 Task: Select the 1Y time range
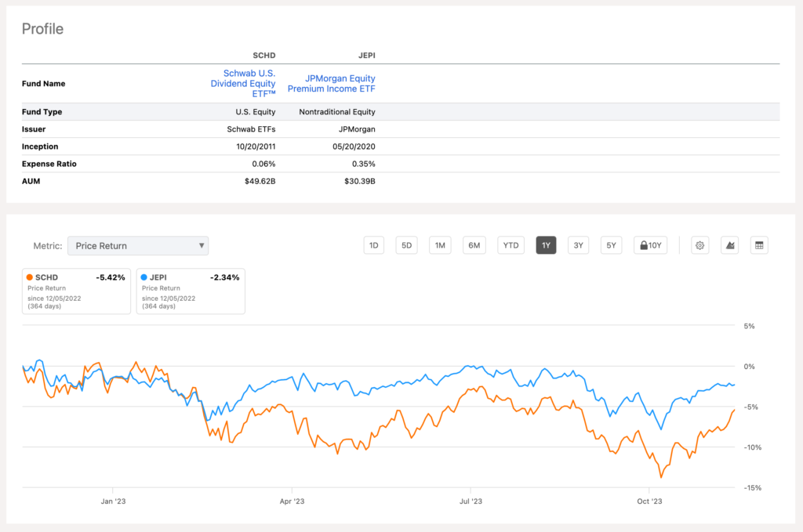(x=546, y=245)
